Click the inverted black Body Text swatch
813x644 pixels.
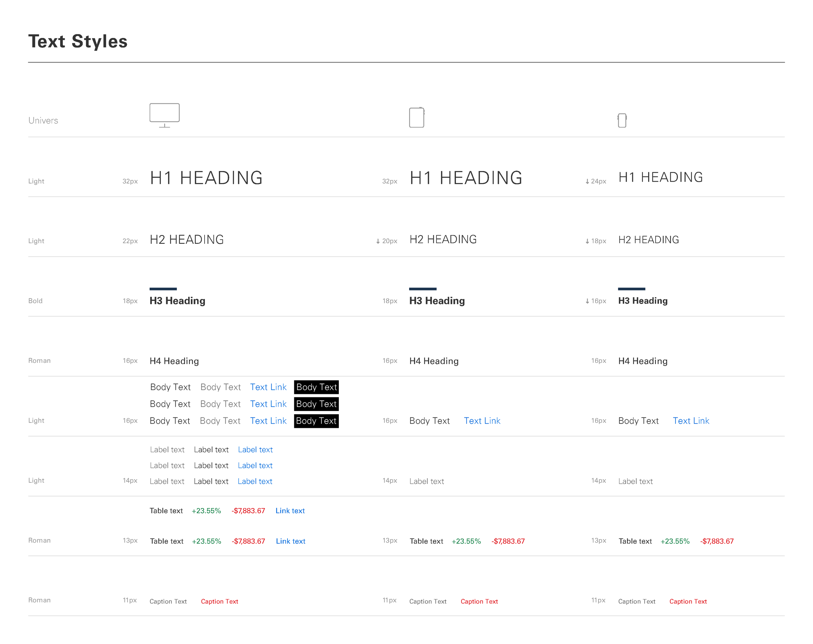(x=316, y=387)
